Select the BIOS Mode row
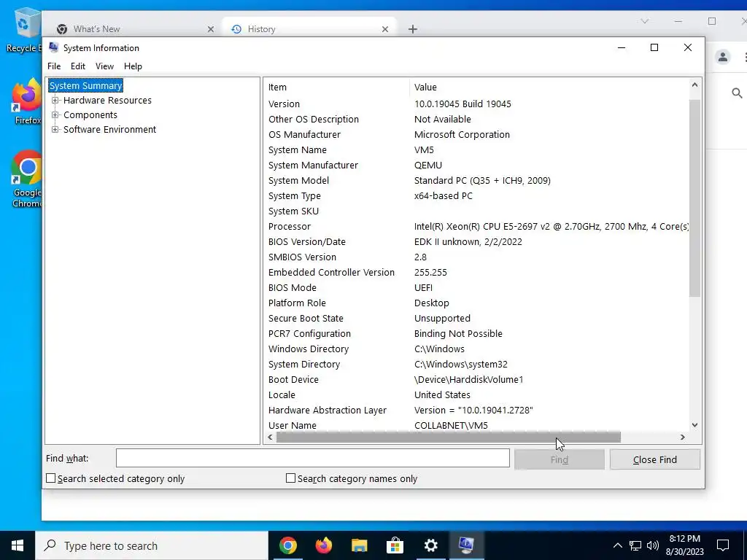Screen dimensions: 747x560 tap(476, 287)
